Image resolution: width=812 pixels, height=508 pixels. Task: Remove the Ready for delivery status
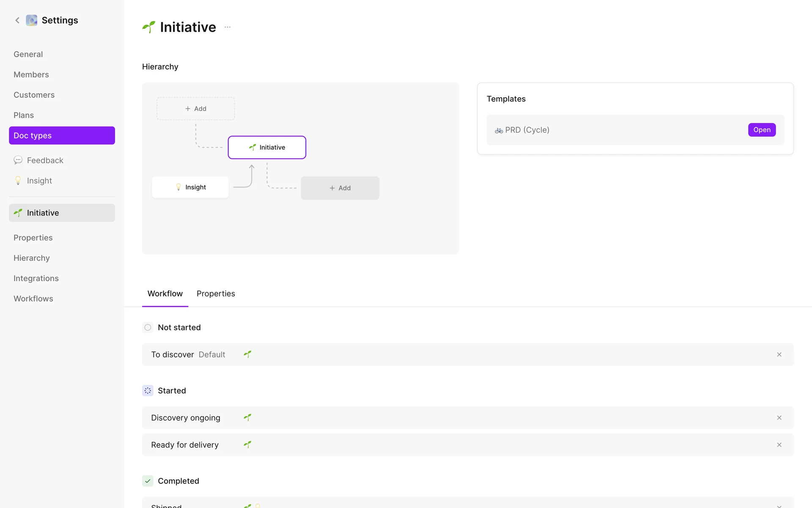pos(779,444)
